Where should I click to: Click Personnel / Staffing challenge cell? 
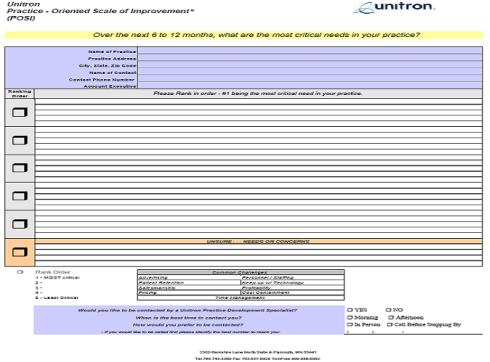(268, 277)
